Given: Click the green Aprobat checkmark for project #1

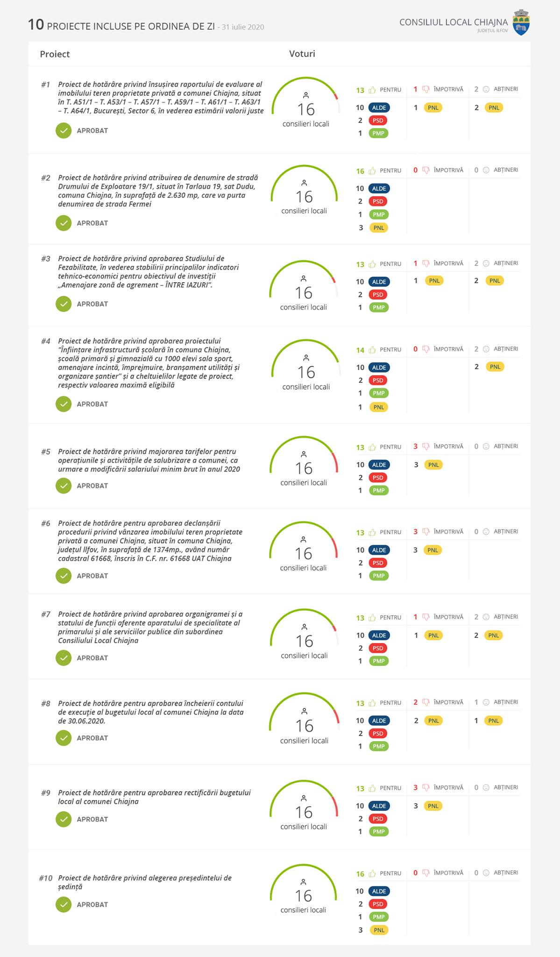Looking at the screenshot, I should pyautogui.click(x=64, y=131).
